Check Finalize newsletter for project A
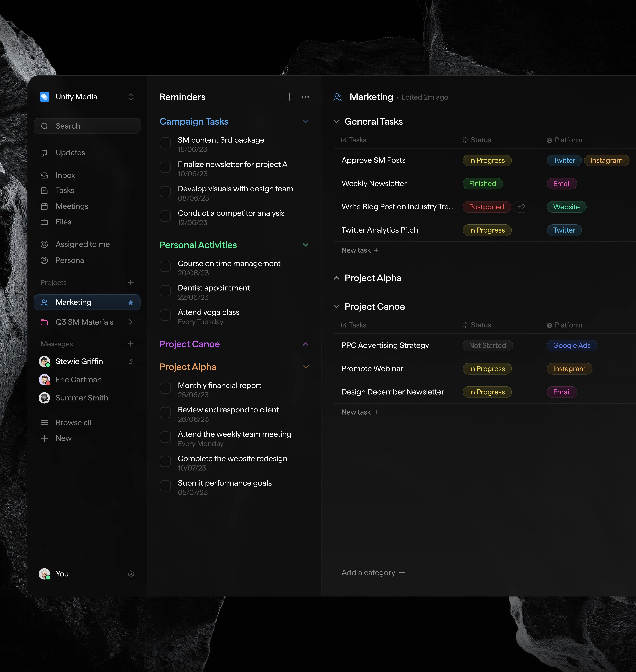Image resolution: width=636 pixels, height=672 pixels. pos(165,167)
